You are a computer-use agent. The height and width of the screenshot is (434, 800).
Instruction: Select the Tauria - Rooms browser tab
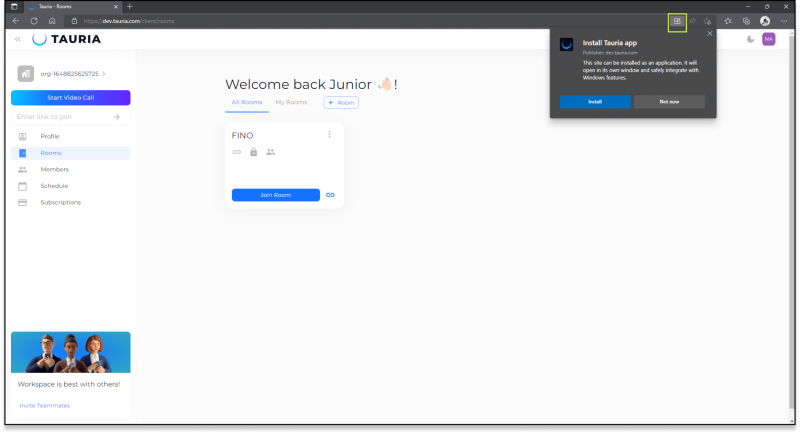point(71,7)
